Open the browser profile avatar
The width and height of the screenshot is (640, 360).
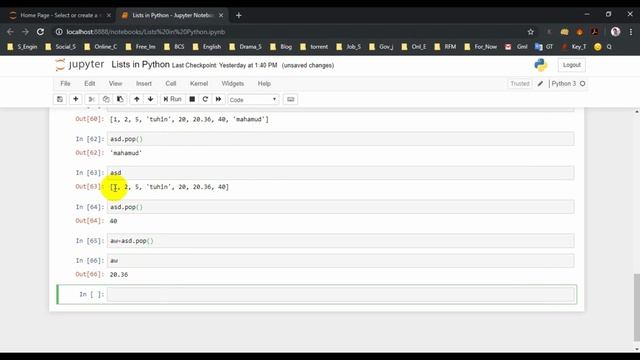[x=616, y=32]
